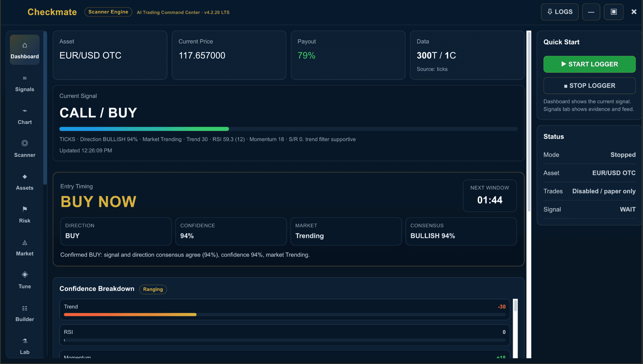This screenshot has height=364, width=643.
Task: Click the 300T / 1C data value
Action: point(436,56)
